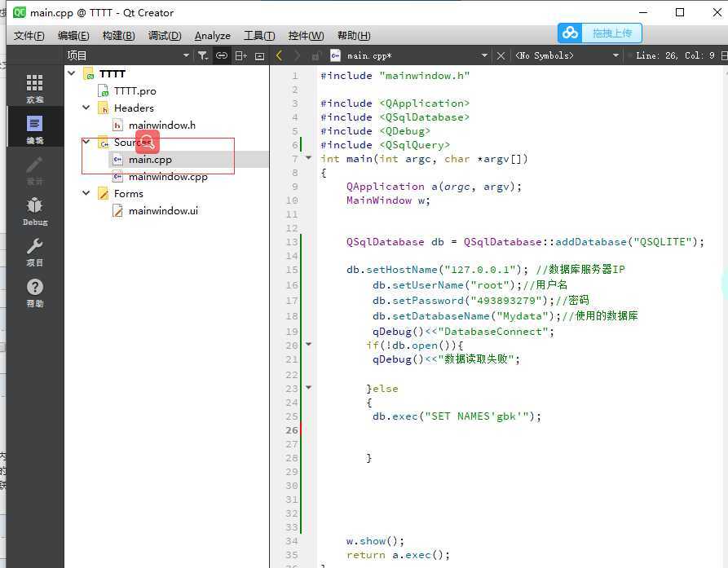Open the Welcome mode in sidebar
This screenshot has width=728, height=568.
(x=35, y=88)
